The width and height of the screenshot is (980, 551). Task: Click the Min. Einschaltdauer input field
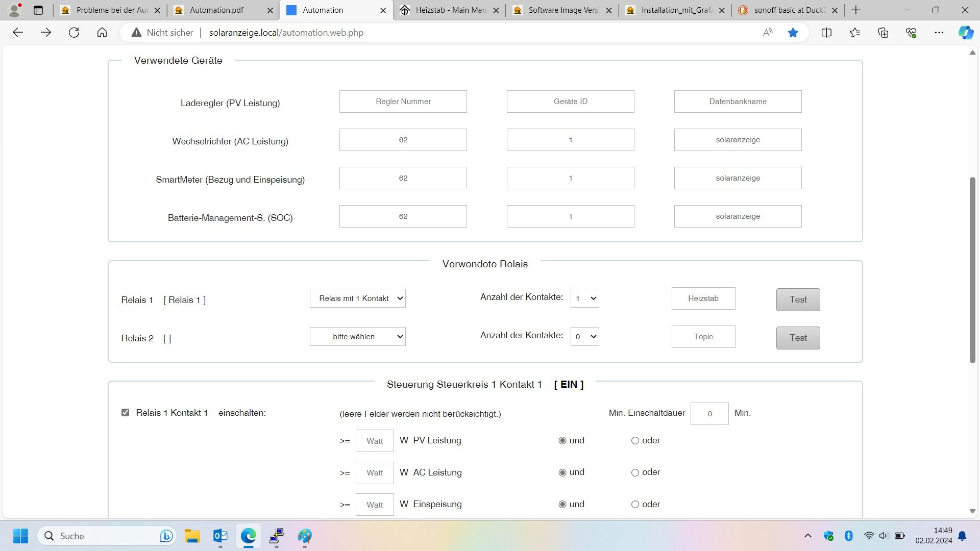click(x=709, y=414)
